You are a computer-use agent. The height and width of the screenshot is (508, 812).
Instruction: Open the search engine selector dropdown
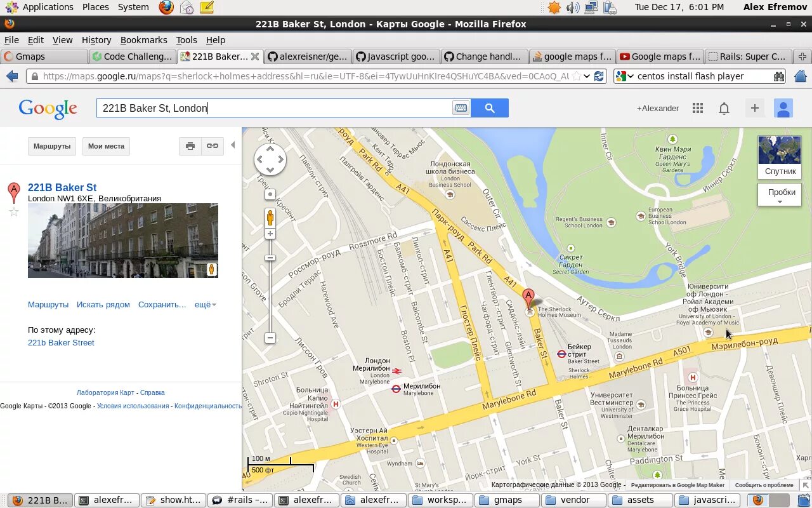click(x=625, y=76)
